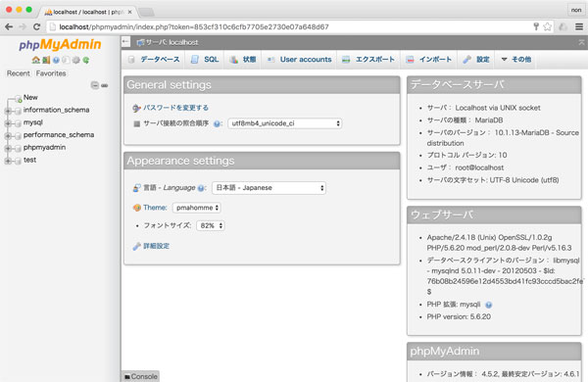Click the 詳細設定 link
The height and width of the screenshot is (382, 588).
[157, 246]
